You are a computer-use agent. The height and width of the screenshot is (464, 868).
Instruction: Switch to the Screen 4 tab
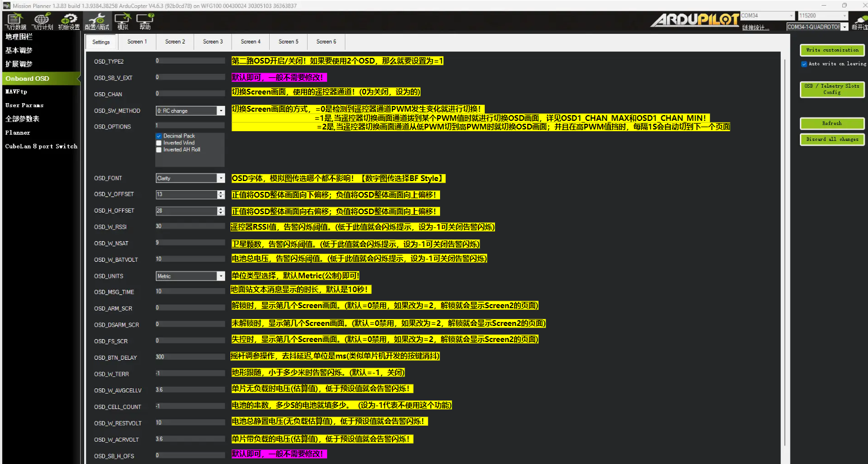pos(250,42)
